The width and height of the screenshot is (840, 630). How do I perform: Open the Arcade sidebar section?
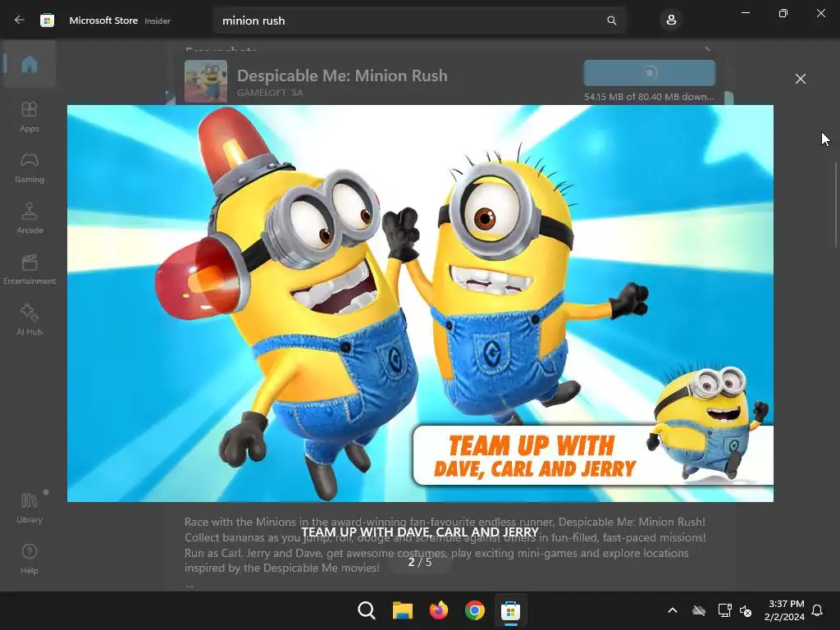[30, 218]
